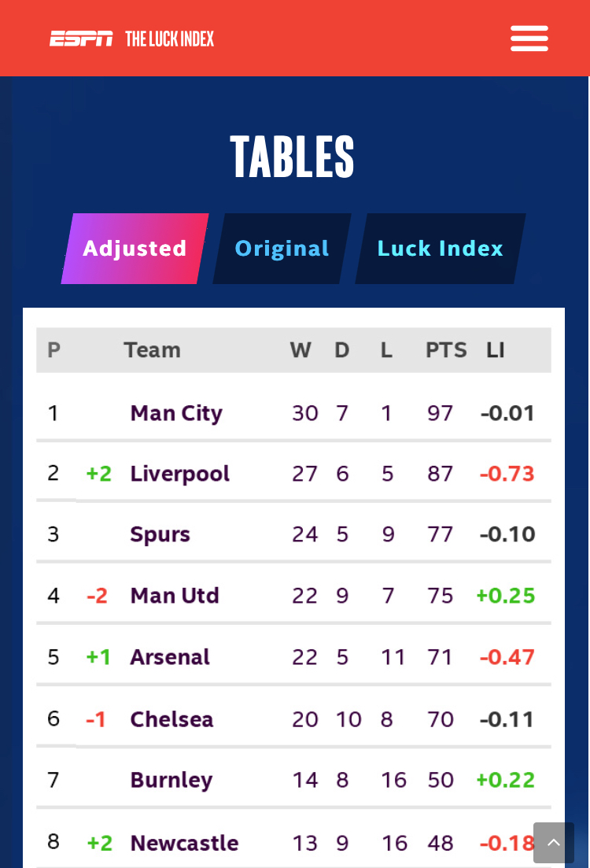The height and width of the screenshot is (868, 590).
Task: Select the Adjusted tab
Action: click(x=135, y=249)
